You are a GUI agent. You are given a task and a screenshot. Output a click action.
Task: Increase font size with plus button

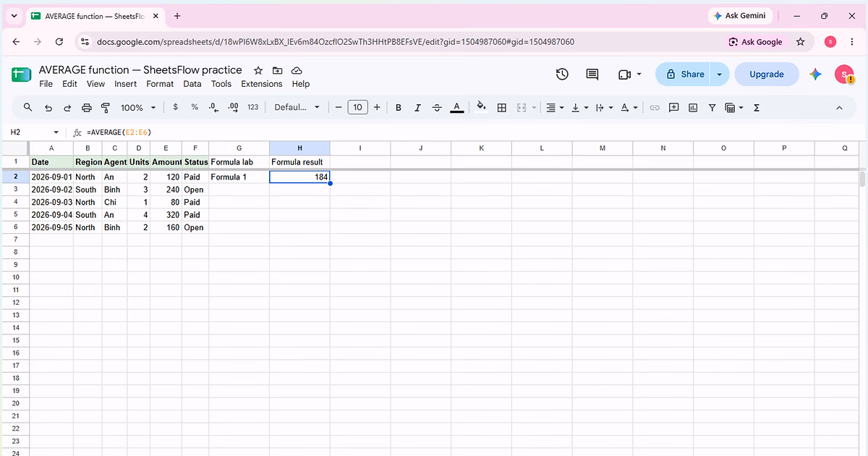[377, 107]
